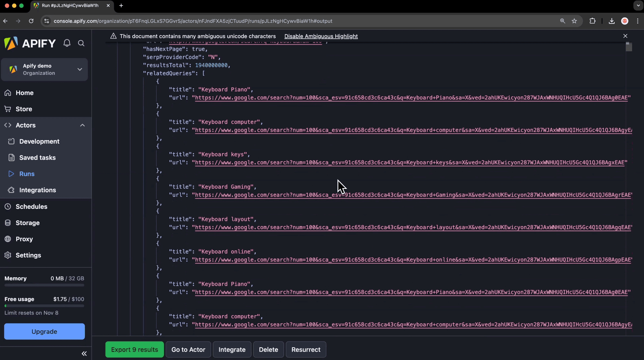
Task: Click the Actors code brackets icon
Action: 8,125
